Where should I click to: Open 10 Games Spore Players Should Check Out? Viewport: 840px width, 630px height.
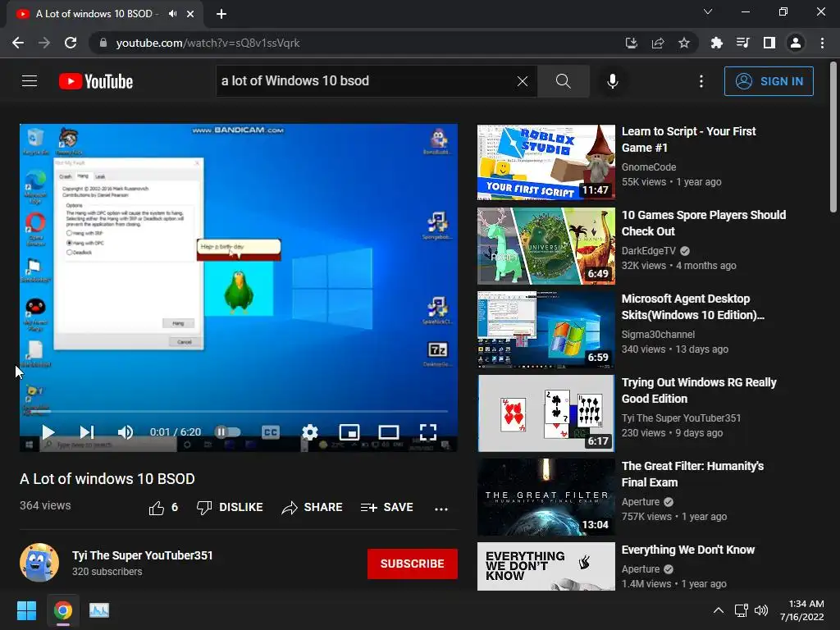(x=703, y=223)
